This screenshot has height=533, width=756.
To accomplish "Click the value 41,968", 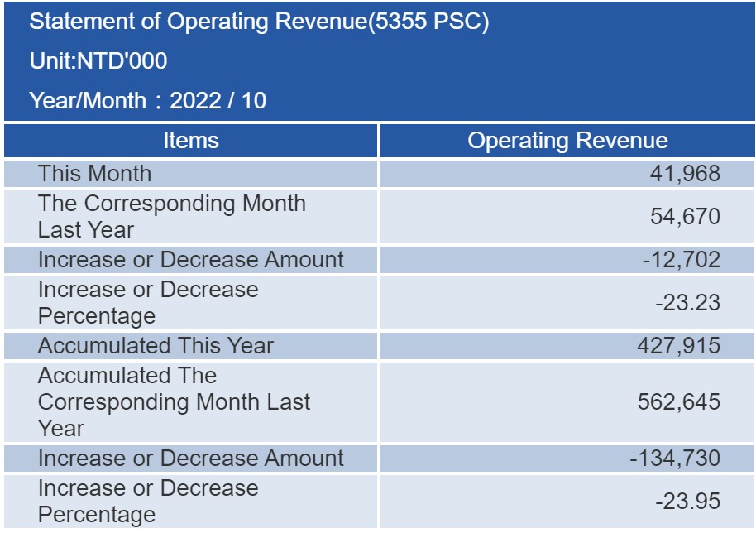I will click(x=685, y=174).
